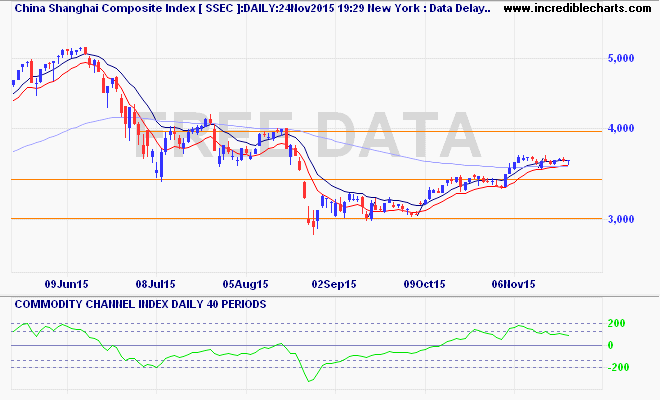Viewport: 660px width, 400px height.
Task: Select the 05Aug15 date label
Action: [x=245, y=284]
